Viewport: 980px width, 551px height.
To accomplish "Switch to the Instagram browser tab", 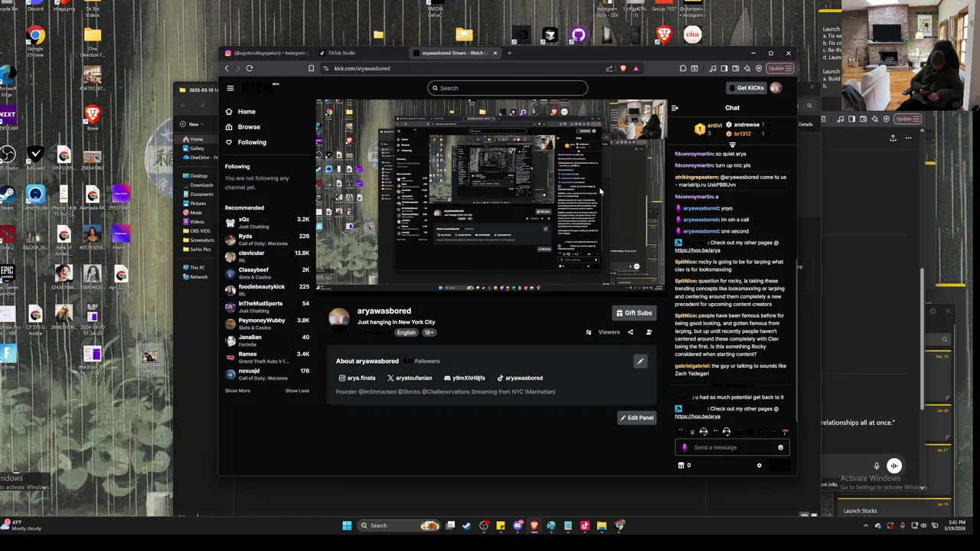I will tap(266, 53).
